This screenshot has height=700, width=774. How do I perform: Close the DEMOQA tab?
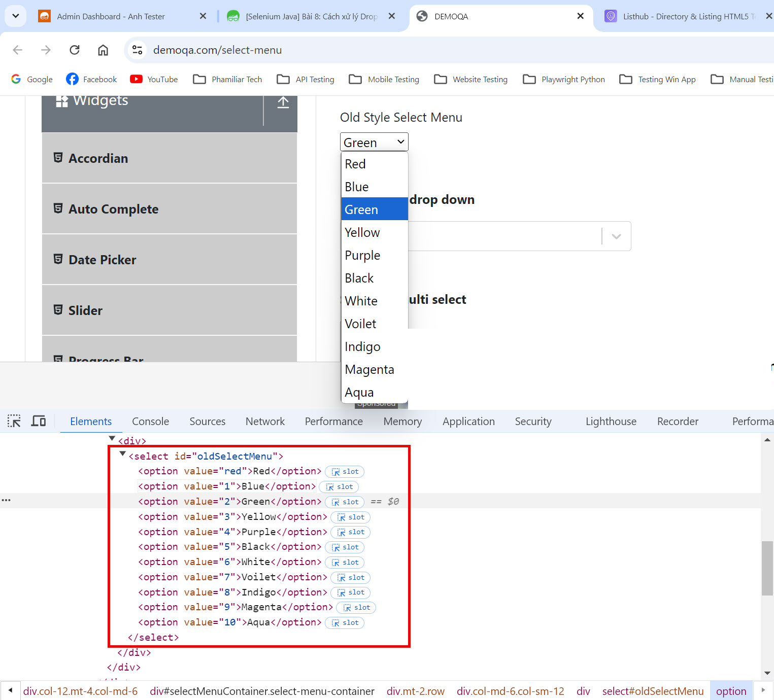click(x=580, y=16)
